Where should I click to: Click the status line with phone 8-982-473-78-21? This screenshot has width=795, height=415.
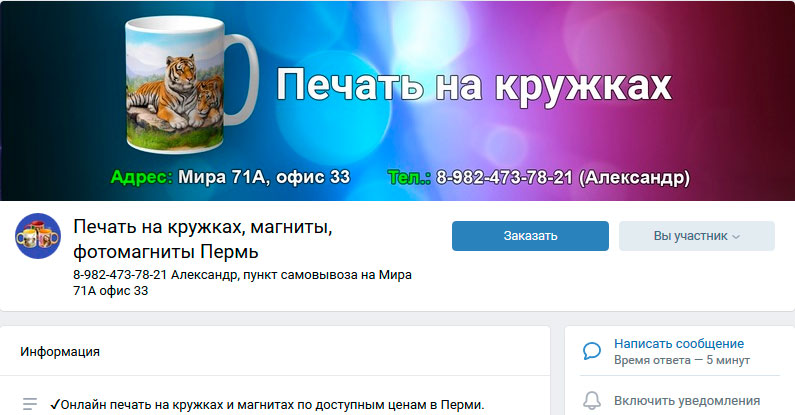(242, 283)
